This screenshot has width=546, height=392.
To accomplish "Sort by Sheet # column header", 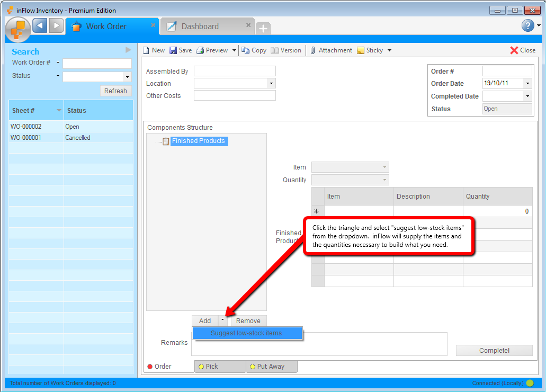I will click(36, 111).
